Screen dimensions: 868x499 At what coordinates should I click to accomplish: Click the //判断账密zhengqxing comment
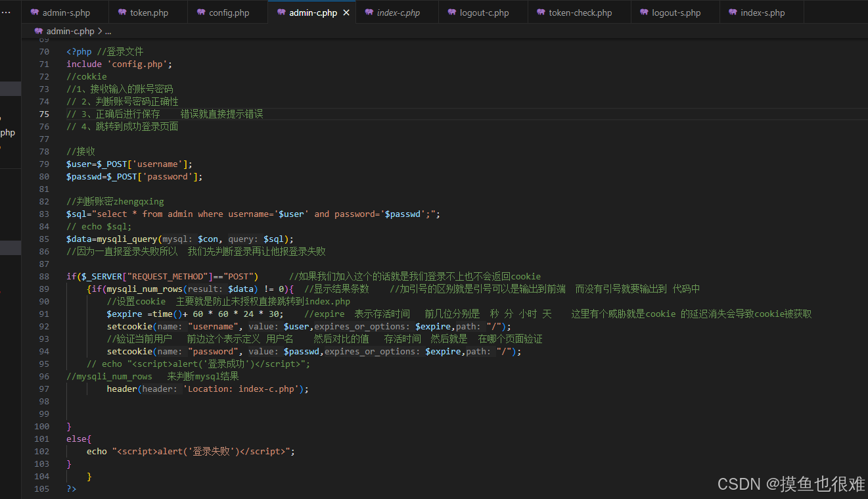pyautogui.click(x=115, y=201)
